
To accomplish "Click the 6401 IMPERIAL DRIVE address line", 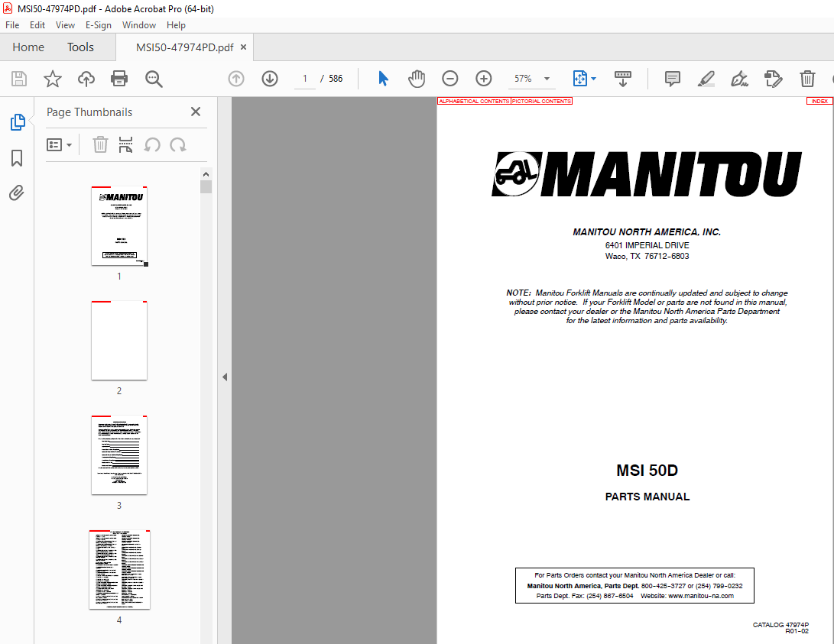I will click(x=647, y=245).
